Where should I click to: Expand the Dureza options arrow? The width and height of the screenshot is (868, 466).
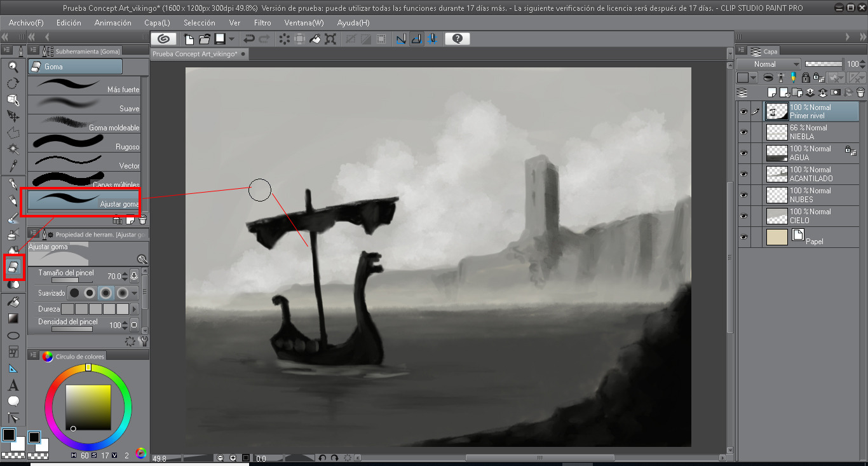coord(134,309)
